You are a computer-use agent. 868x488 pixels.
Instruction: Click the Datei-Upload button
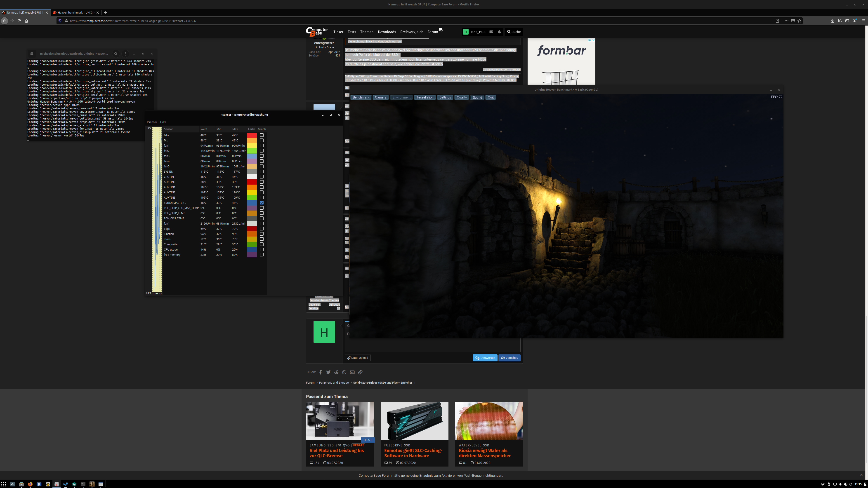coord(358,358)
